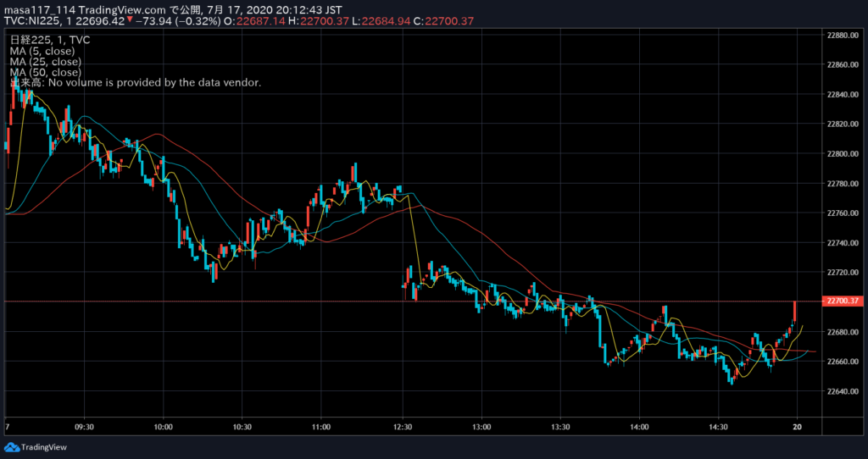Select the MA (25, close) indicator label
Image resolution: width=868 pixels, height=459 pixels.
(46, 61)
